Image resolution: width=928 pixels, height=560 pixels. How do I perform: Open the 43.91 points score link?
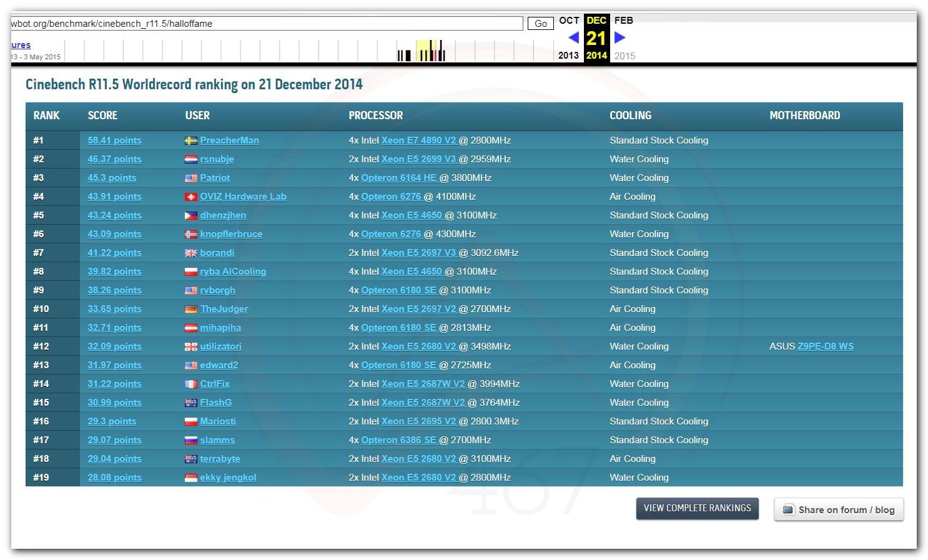tap(114, 197)
